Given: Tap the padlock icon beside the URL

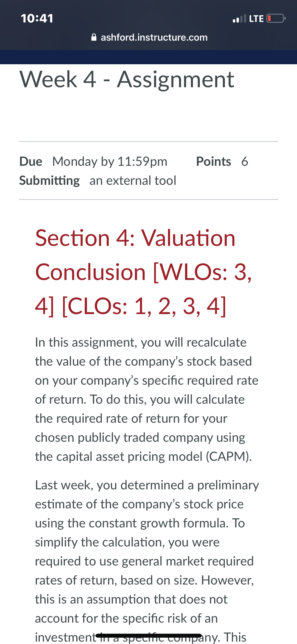Looking at the screenshot, I should (94, 37).
